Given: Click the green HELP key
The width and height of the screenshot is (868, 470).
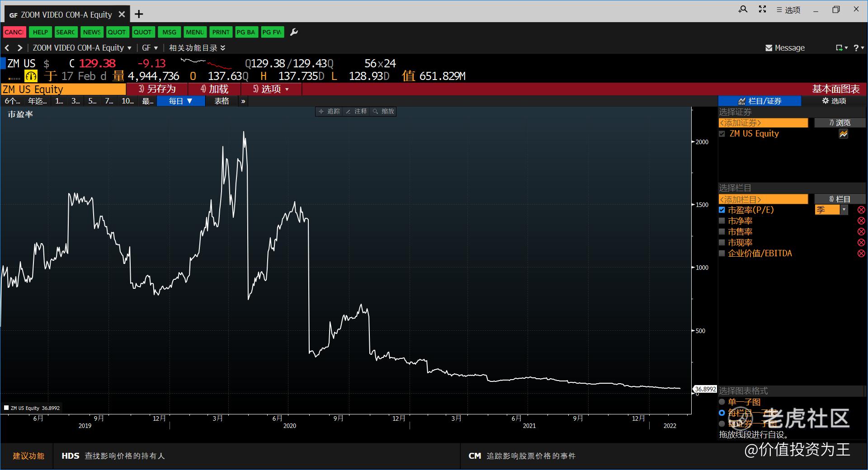Looking at the screenshot, I should [x=40, y=32].
